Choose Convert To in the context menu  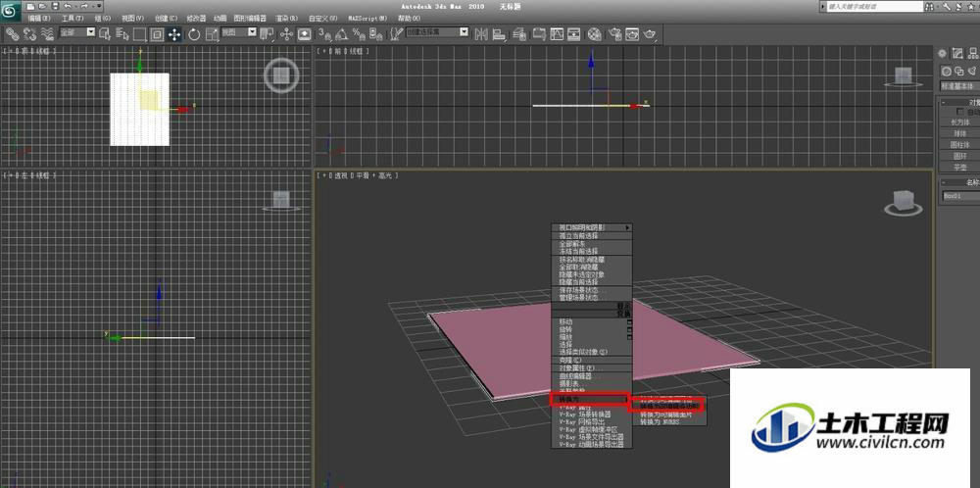[589, 399]
